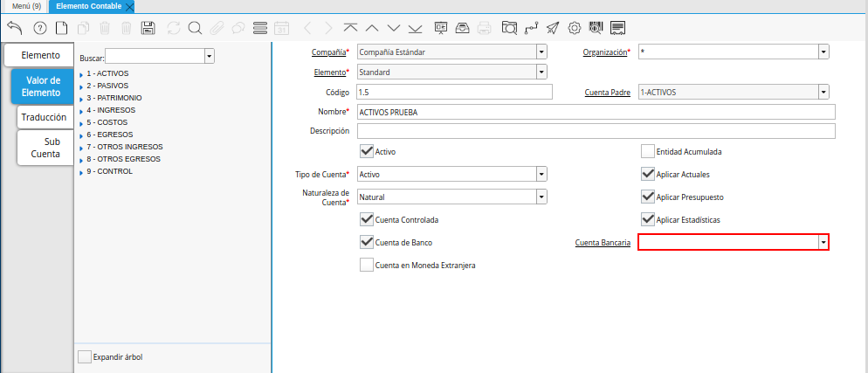Save the record using the floppy disk icon
This screenshot has width=868, height=373.
click(x=148, y=28)
